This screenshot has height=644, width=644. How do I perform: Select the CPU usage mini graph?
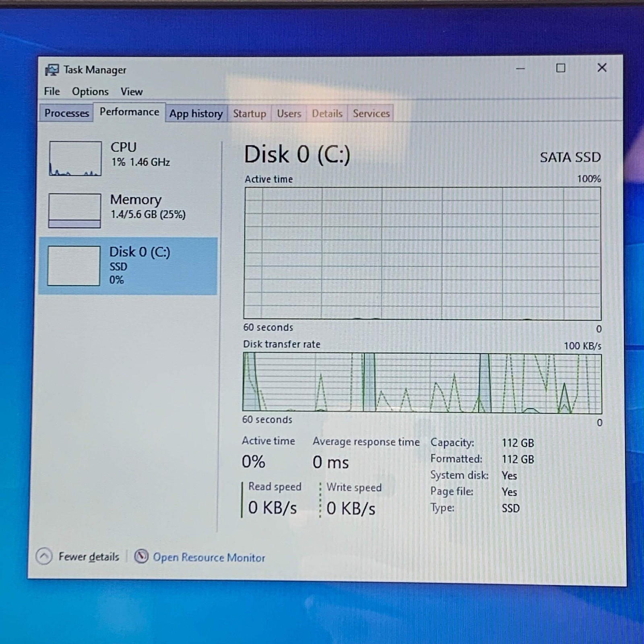tap(75, 159)
